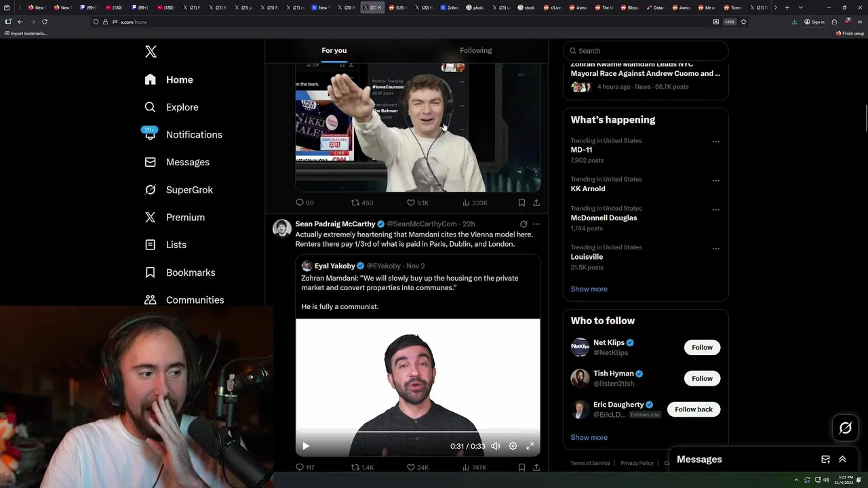
Task: Show more accounts to follow
Action: 589,437
